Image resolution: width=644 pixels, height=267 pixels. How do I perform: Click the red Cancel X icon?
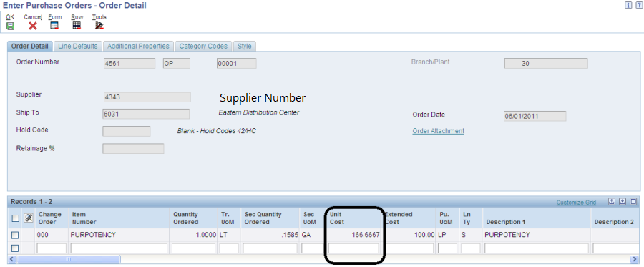tap(33, 26)
